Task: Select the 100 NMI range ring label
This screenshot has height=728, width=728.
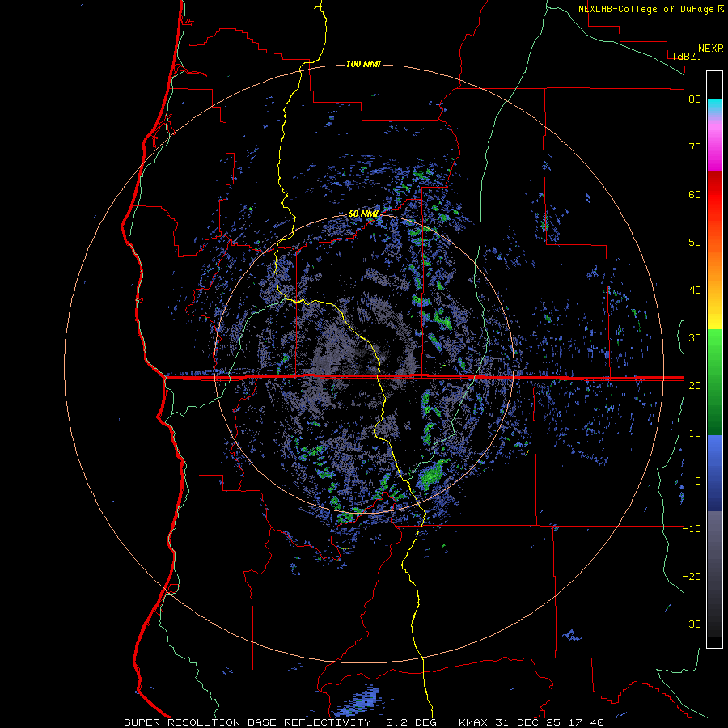Action: click(x=363, y=64)
